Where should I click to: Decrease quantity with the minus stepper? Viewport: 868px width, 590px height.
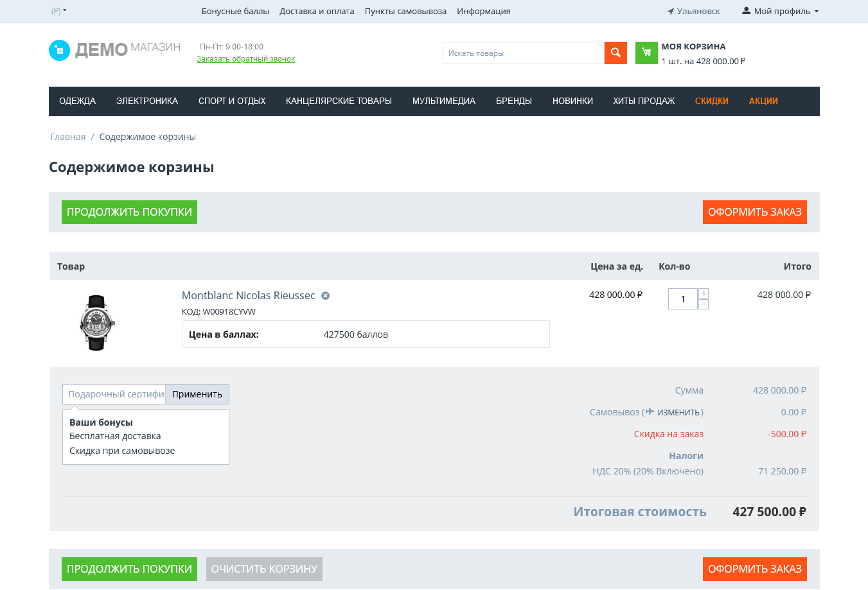click(x=704, y=304)
